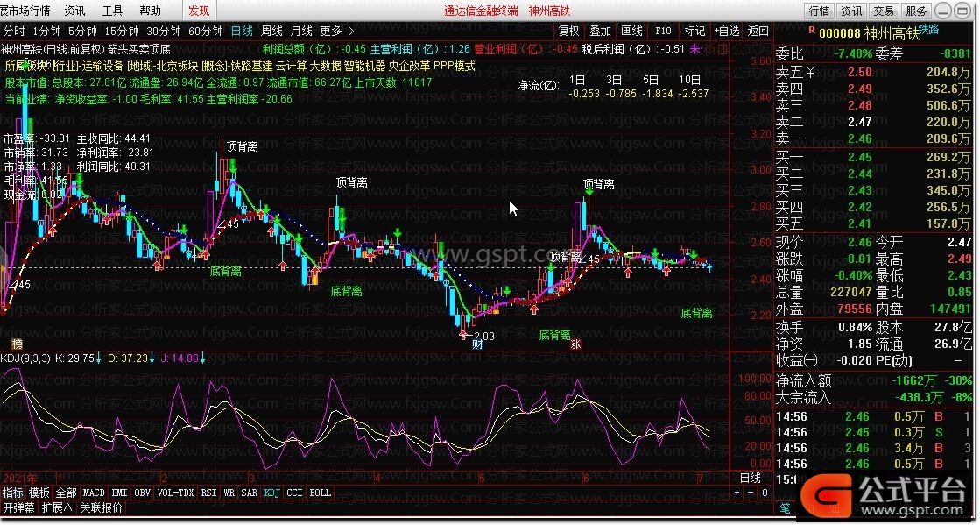This screenshot has height=525, width=980.
Task: Click the 叠加 overlay tool
Action: click(600, 31)
